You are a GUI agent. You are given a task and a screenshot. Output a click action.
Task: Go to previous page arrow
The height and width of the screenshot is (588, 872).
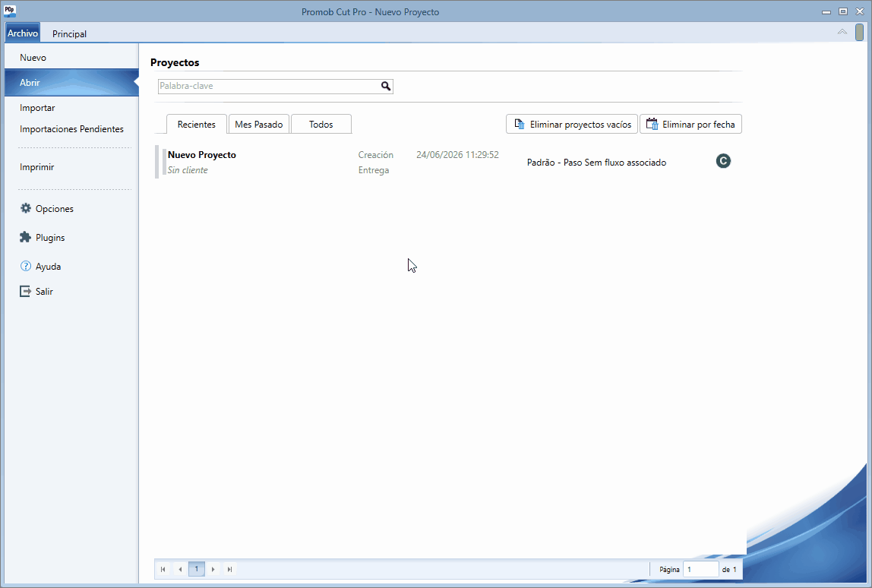pyautogui.click(x=179, y=569)
